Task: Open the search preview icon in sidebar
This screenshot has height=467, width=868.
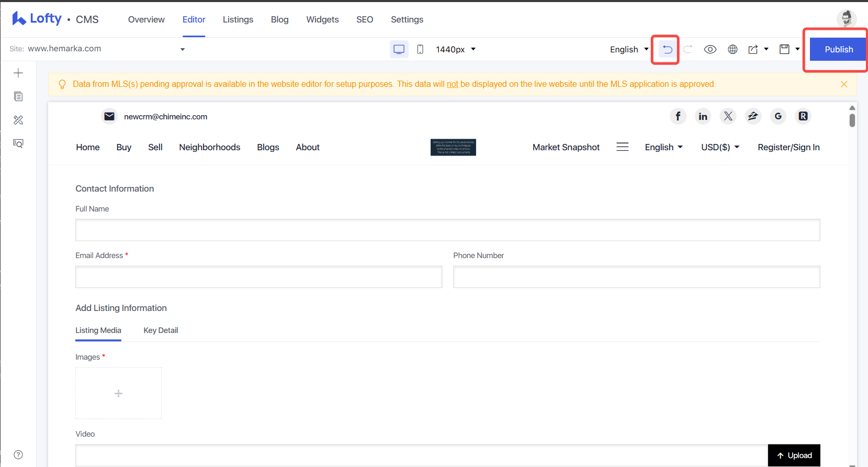Action: [18, 143]
